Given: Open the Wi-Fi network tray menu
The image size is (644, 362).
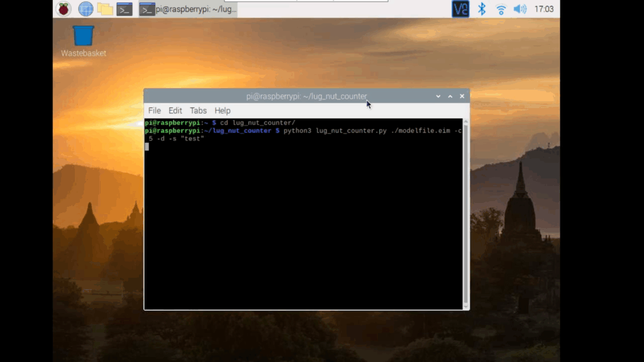Looking at the screenshot, I should 501,9.
